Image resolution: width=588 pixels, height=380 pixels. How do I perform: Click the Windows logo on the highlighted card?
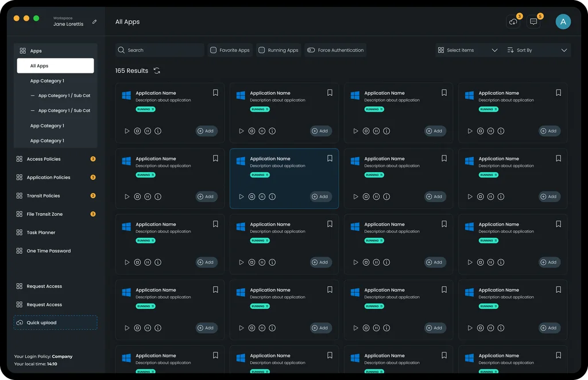(241, 161)
